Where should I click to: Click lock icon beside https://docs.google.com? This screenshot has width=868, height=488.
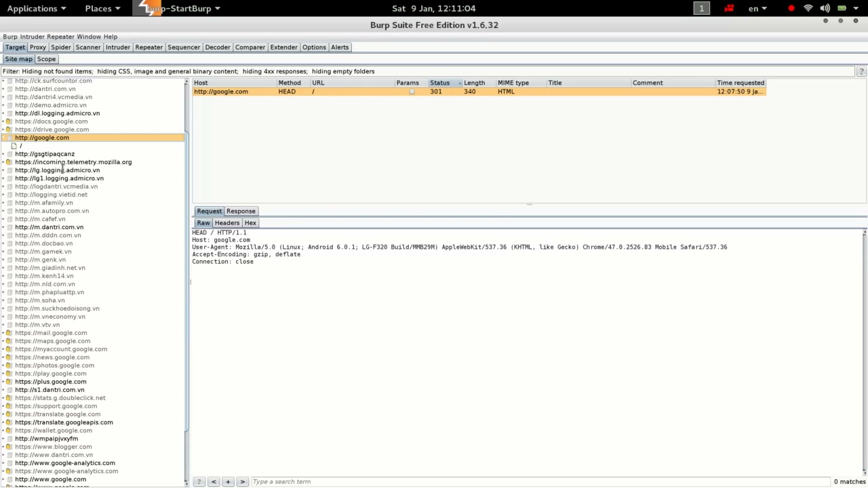pyautogui.click(x=9, y=121)
